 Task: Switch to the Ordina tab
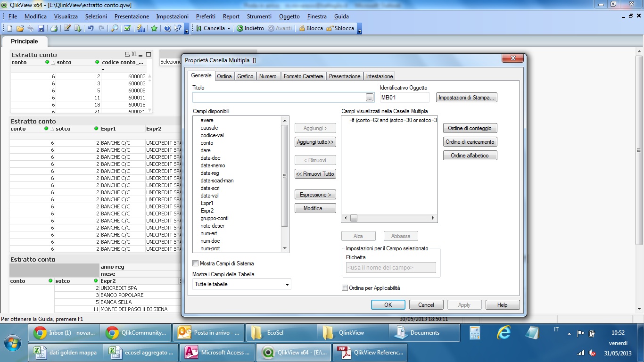click(x=224, y=76)
